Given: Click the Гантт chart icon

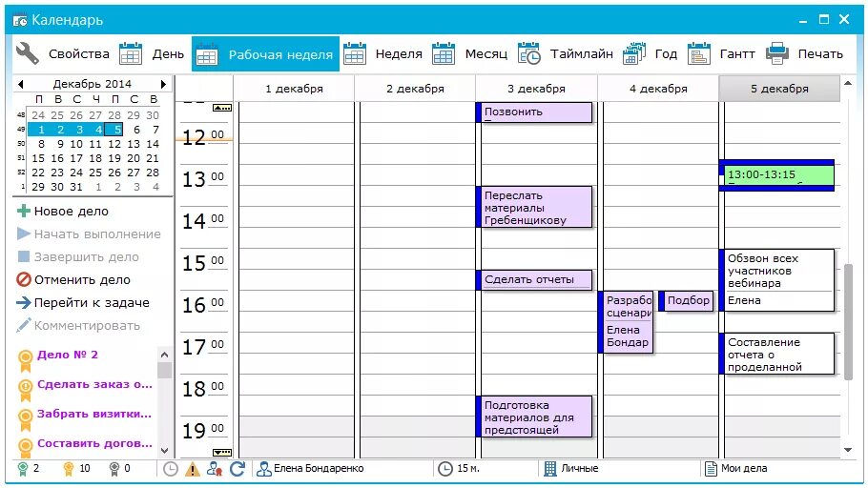Looking at the screenshot, I should tap(698, 53).
